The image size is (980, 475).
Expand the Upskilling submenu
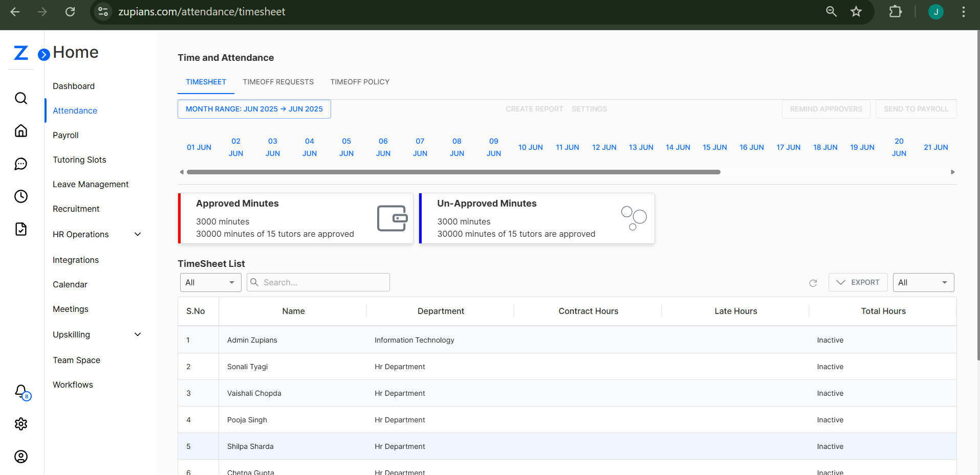137,334
